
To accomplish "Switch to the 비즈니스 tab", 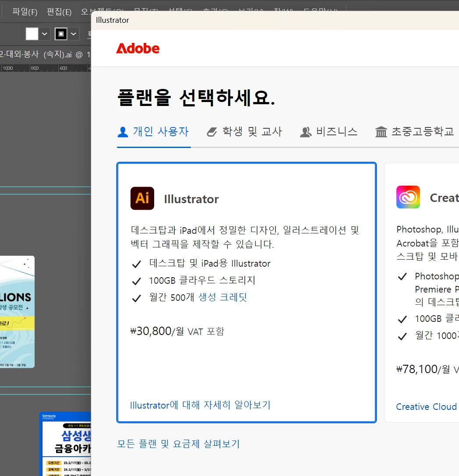I will [x=329, y=132].
